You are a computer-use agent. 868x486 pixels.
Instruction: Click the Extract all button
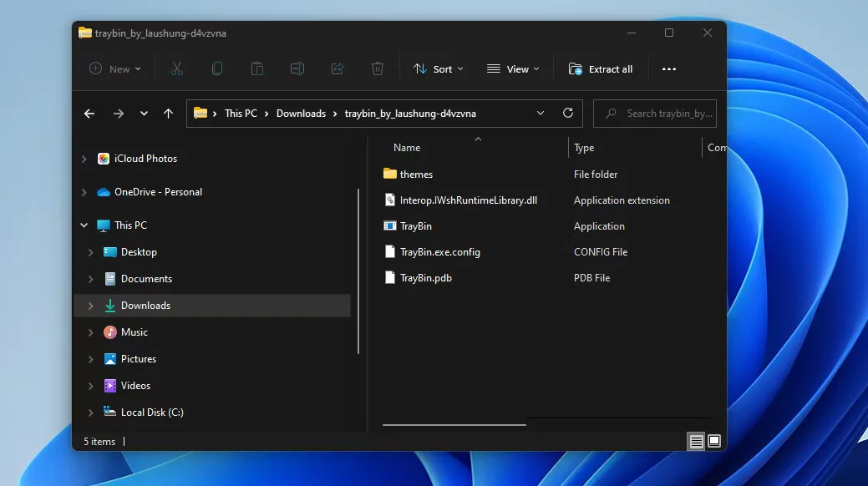[x=601, y=68]
